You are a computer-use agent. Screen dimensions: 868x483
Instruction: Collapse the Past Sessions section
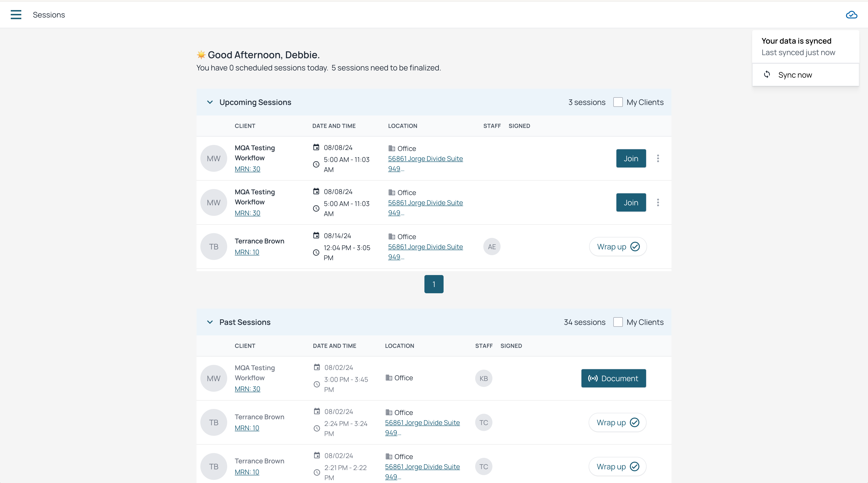210,322
